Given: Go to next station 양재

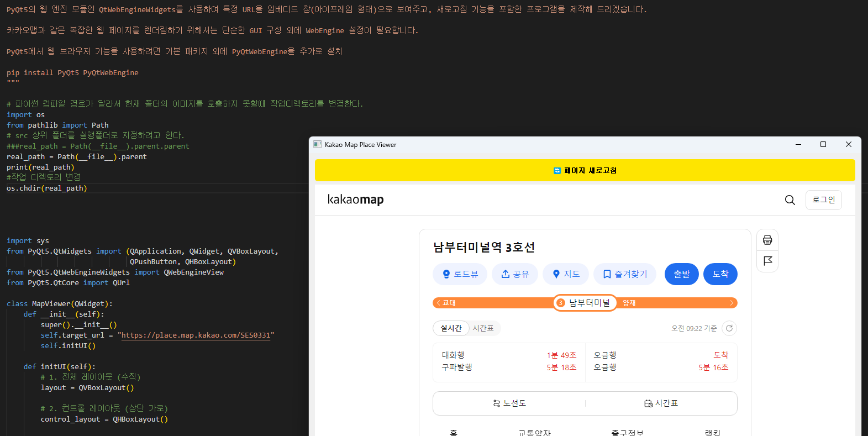Looking at the screenshot, I should coord(629,303).
